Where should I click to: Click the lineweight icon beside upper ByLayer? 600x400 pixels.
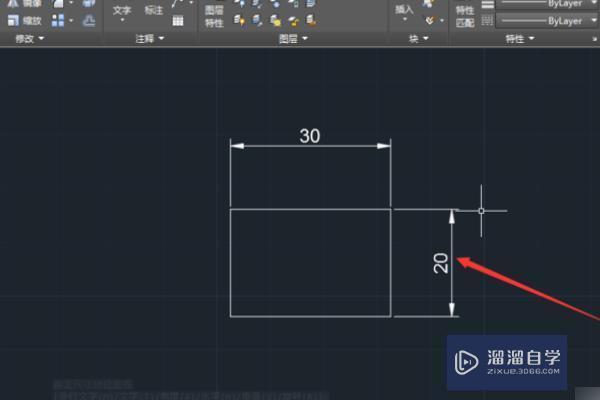tap(487, 4)
